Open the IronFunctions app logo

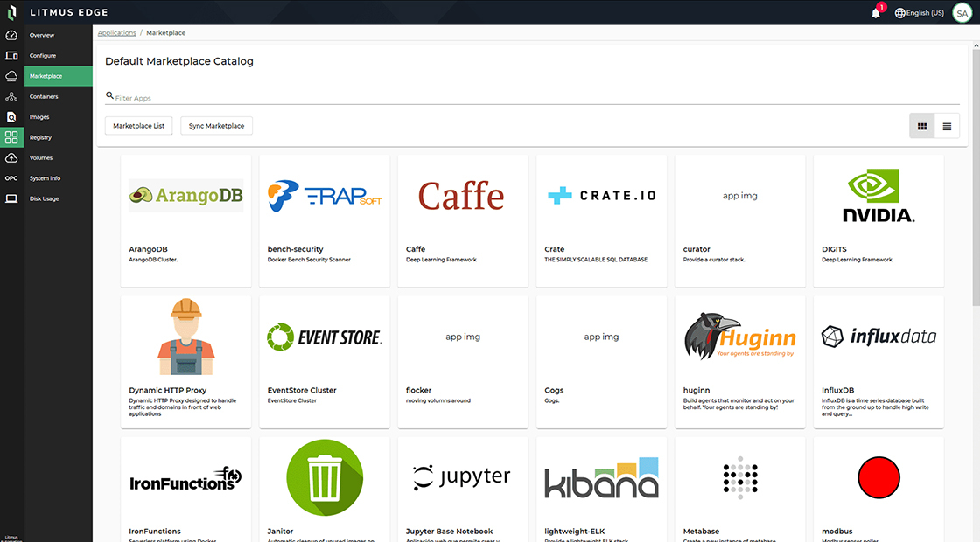[185, 478]
